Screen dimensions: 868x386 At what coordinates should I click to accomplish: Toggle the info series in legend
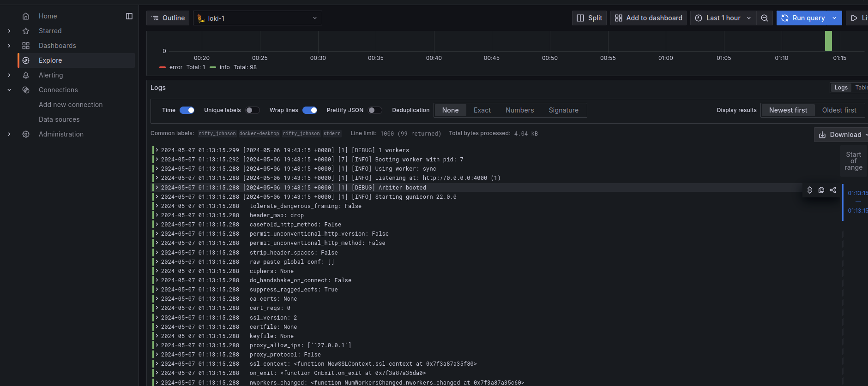click(x=224, y=67)
